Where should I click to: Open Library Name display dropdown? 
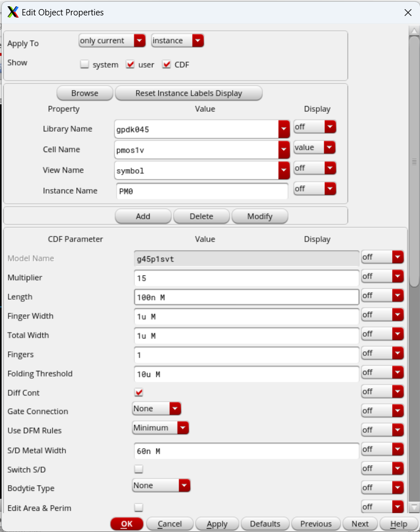point(315,127)
